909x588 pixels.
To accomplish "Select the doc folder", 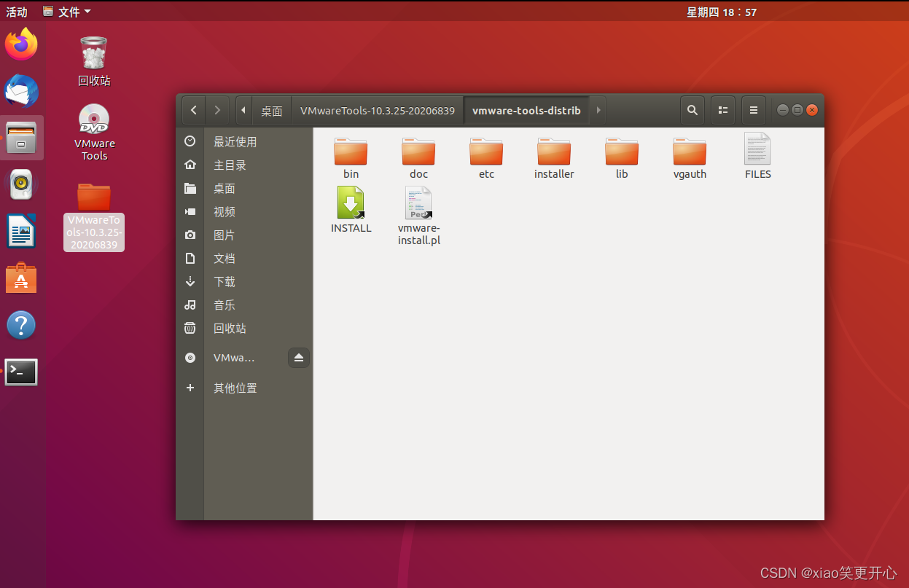I will 418,158.
